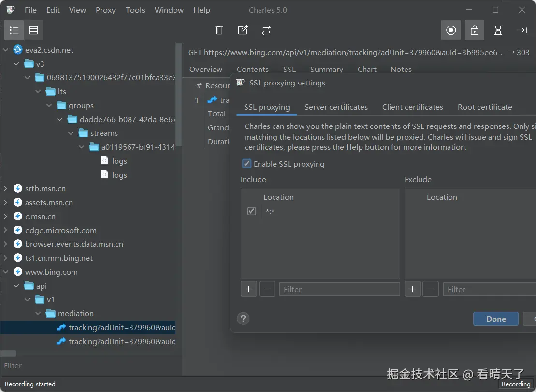Open the Tools menu
This screenshot has width=536, height=392.
click(135, 10)
